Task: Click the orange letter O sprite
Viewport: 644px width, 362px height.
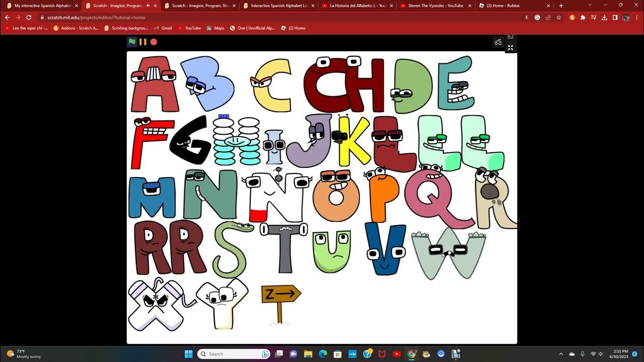Action: point(336,196)
